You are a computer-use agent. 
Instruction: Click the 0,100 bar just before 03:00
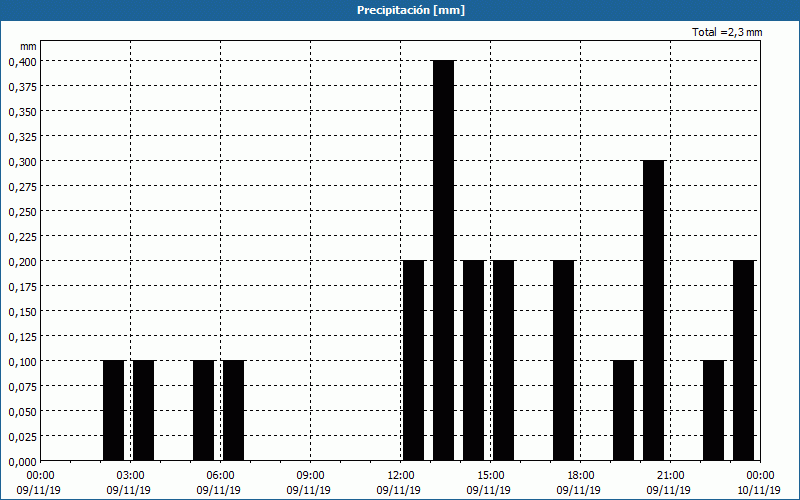pos(113,410)
